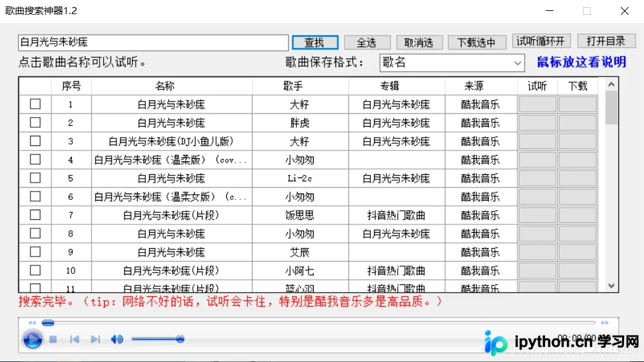Click the 下载 button for row 1

[577, 104]
